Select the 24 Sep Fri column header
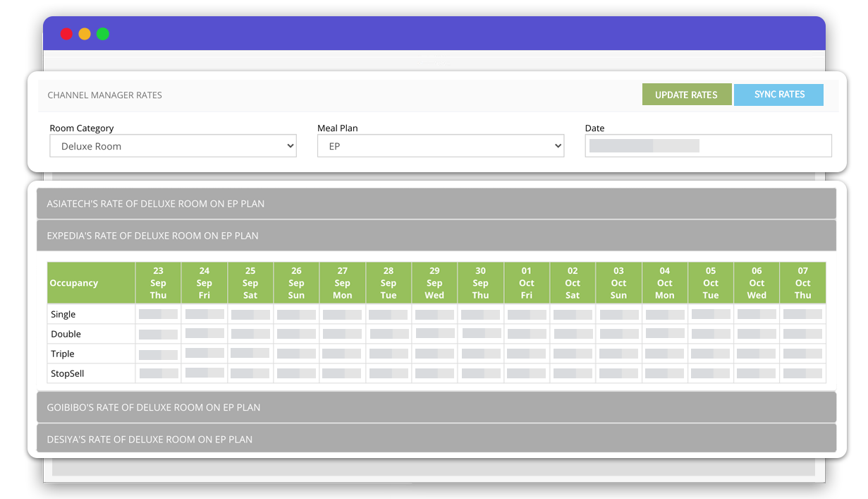This screenshot has height=499, width=868. coord(204,283)
